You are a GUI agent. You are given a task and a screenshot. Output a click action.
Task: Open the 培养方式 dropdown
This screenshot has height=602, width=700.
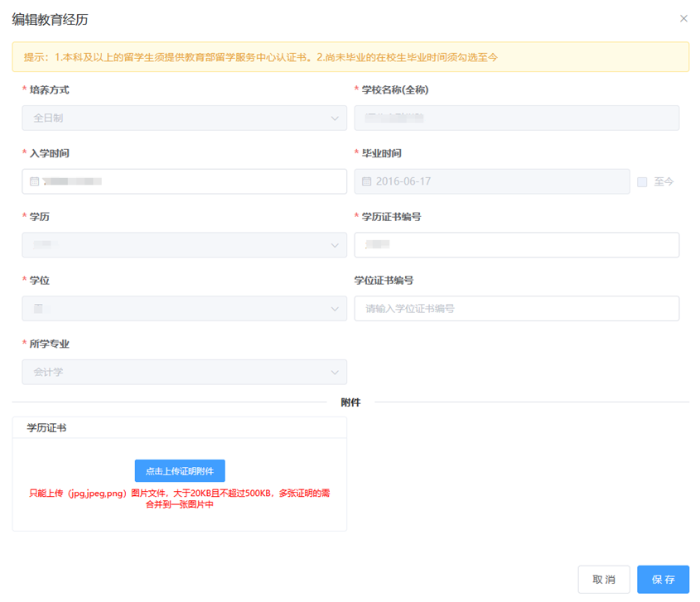tap(184, 118)
